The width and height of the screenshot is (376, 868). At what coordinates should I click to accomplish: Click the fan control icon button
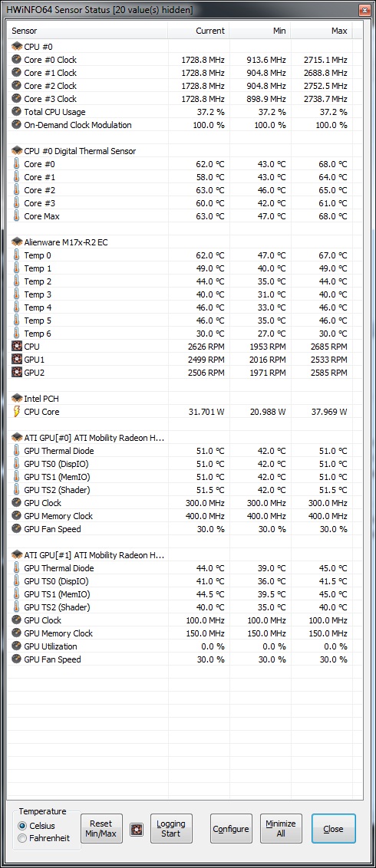pos(137,829)
